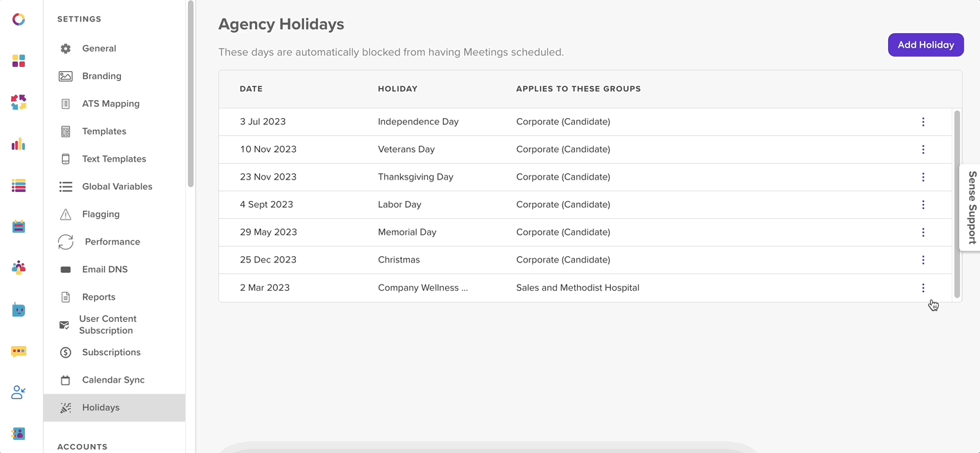Open the bar chart analytics icon

pos(19,144)
